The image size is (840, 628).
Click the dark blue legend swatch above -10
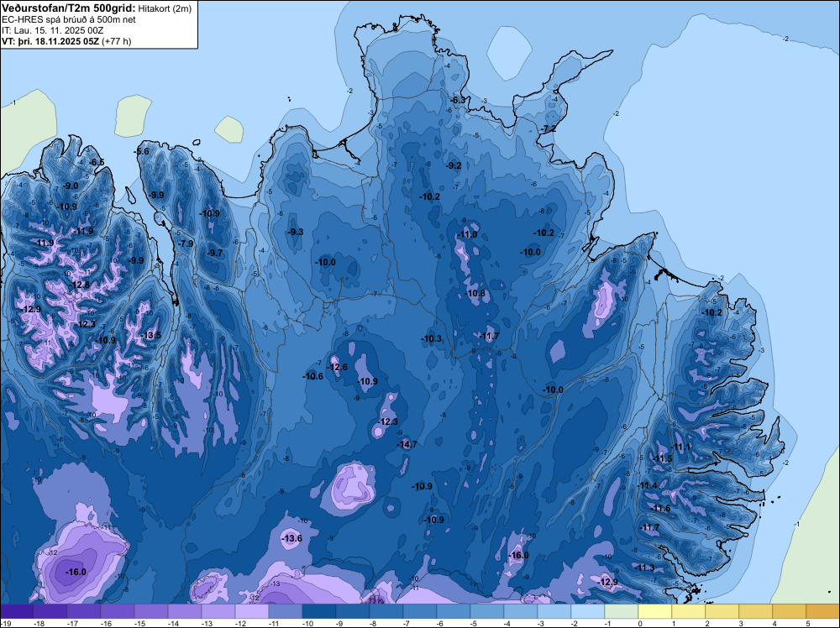click(x=318, y=611)
